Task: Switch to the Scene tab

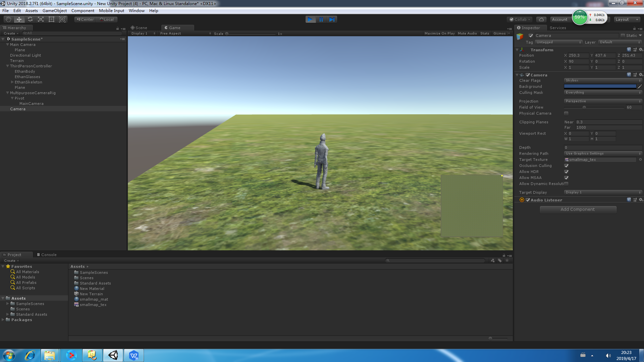Action: click(139, 28)
